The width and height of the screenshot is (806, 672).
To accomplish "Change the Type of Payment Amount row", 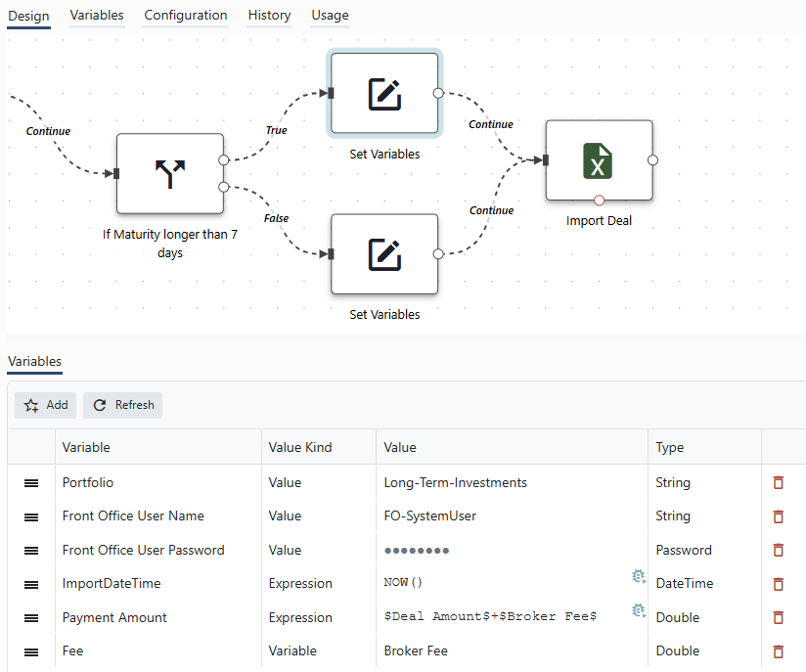I will [704, 617].
